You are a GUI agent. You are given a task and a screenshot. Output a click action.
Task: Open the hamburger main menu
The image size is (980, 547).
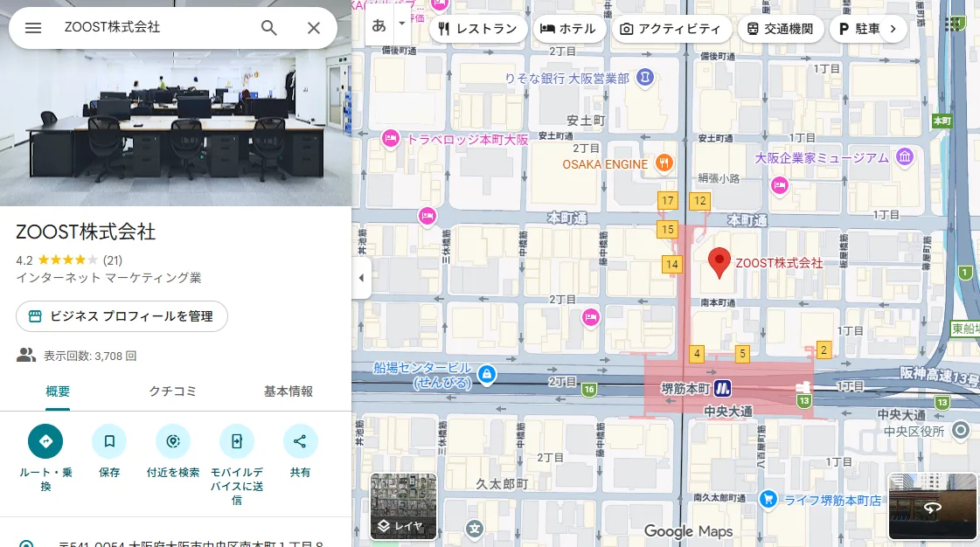tap(33, 28)
